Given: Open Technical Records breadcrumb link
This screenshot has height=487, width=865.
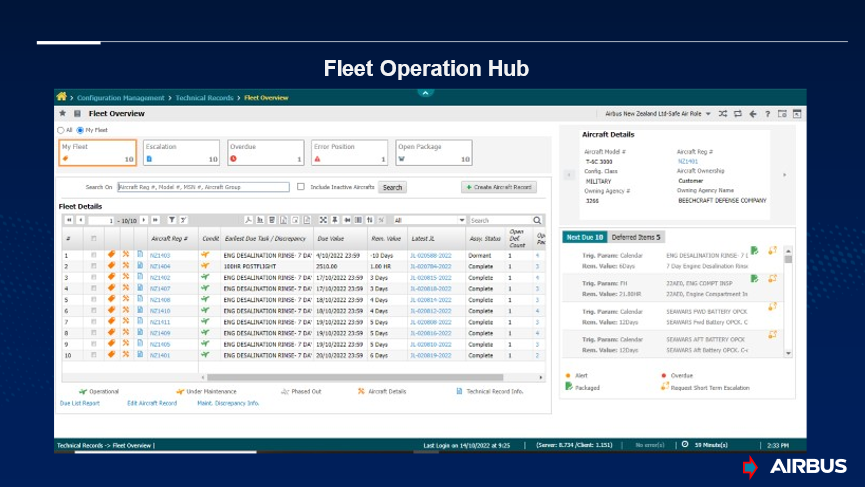Looking at the screenshot, I should tap(204, 98).
